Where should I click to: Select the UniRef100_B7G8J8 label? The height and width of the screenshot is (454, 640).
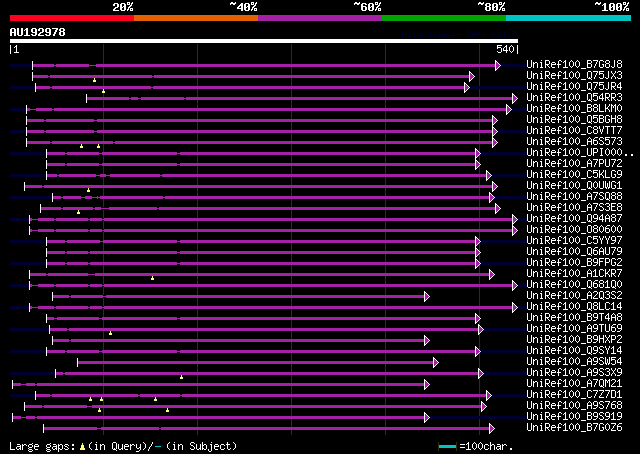click(x=574, y=64)
